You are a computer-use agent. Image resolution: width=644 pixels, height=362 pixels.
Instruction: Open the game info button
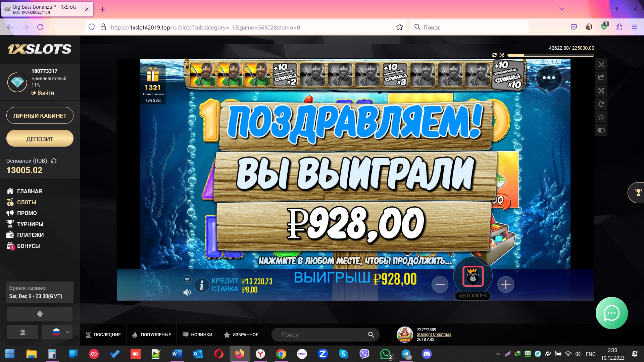[x=202, y=286]
